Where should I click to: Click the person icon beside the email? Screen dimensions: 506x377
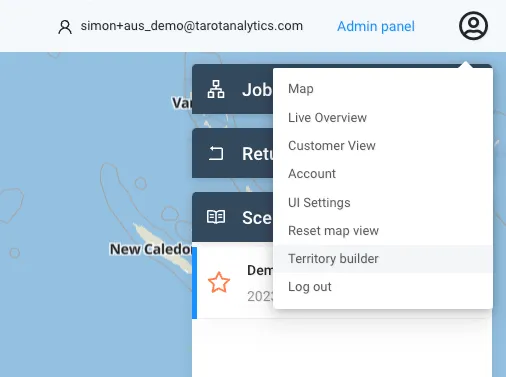[x=65, y=27]
